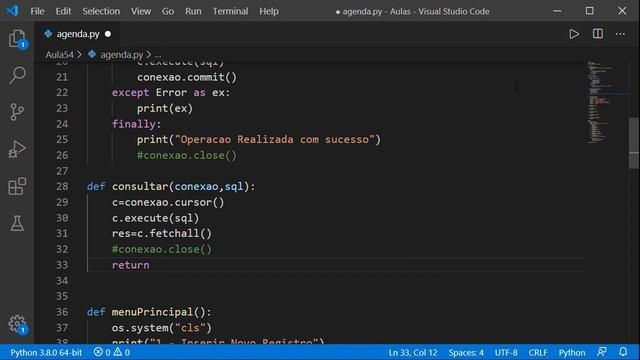Open the View menu
This screenshot has width=640, height=360.
click(x=141, y=11)
